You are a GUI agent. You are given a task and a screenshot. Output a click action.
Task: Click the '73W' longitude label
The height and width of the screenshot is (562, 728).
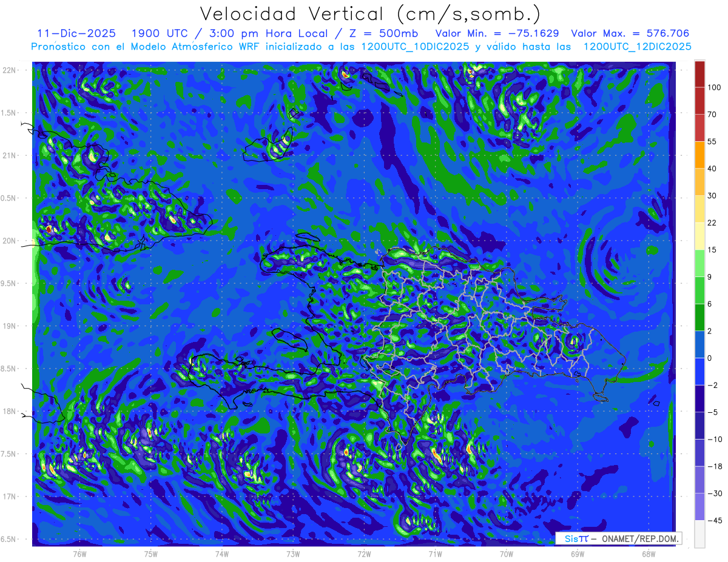(x=293, y=553)
